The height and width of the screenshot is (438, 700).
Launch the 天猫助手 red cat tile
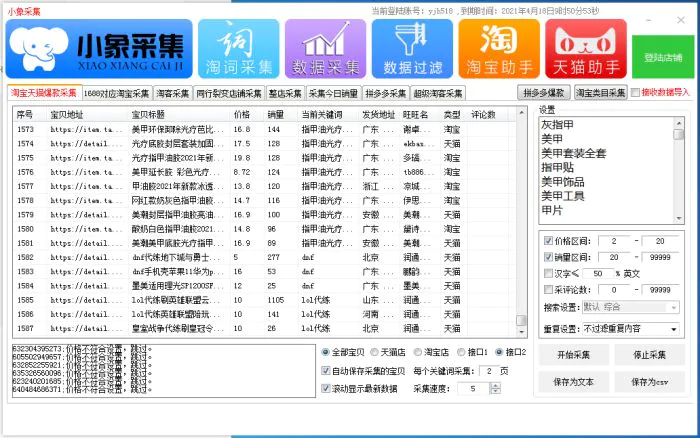(585, 48)
